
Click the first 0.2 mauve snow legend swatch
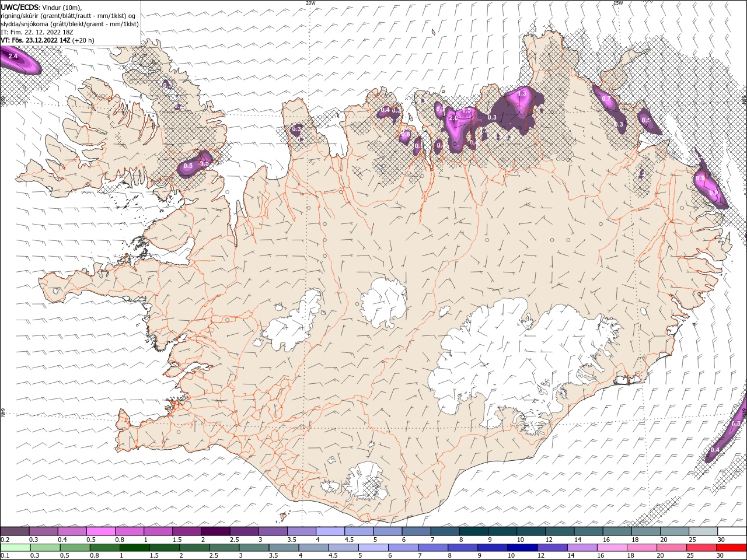15,531
